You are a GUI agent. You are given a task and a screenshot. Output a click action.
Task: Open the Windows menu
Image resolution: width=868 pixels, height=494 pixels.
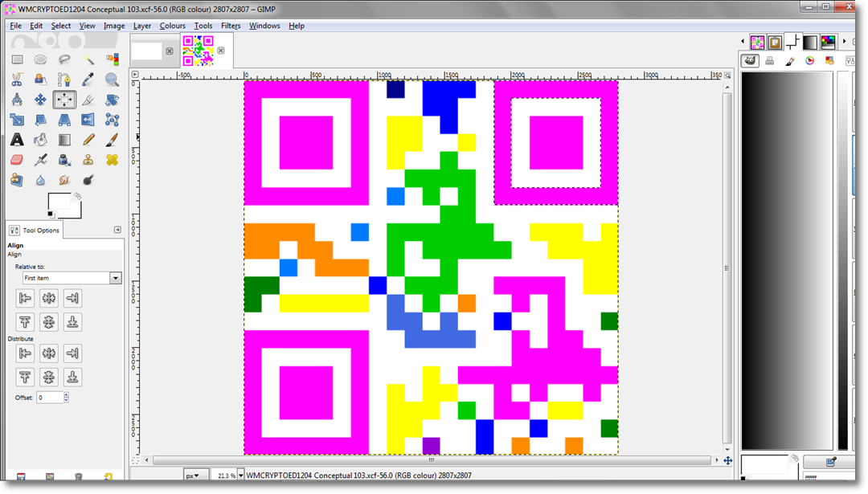pyautogui.click(x=264, y=26)
